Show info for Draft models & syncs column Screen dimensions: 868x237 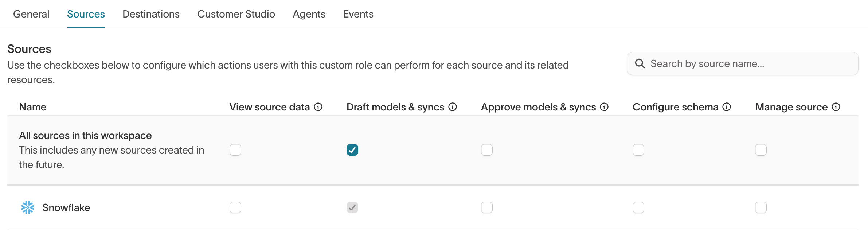click(x=453, y=107)
